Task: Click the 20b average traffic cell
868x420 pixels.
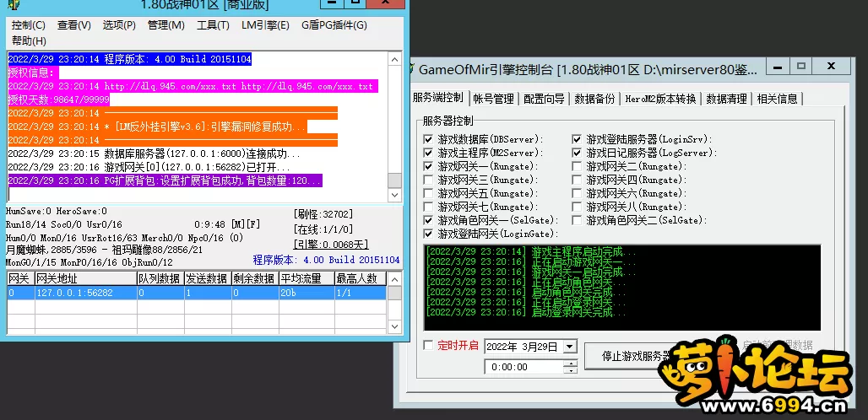Action: [x=307, y=293]
